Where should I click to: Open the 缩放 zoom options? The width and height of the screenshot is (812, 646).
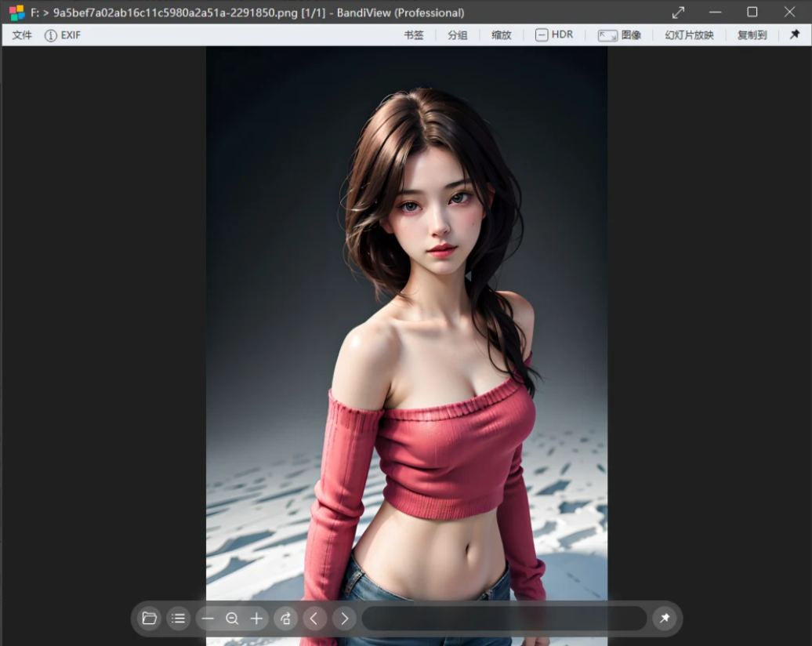pyautogui.click(x=501, y=34)
